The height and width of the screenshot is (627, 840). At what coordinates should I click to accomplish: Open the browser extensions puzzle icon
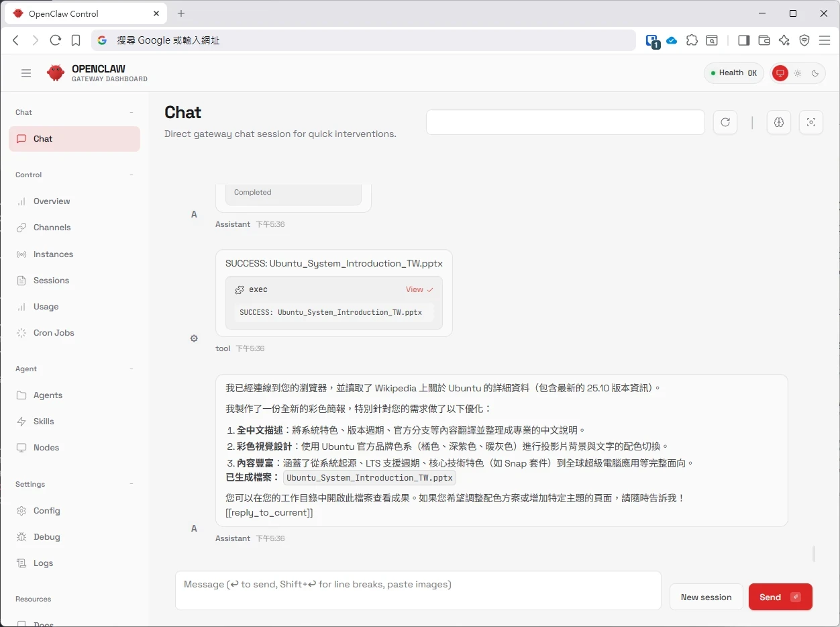(x=692, y=40)
